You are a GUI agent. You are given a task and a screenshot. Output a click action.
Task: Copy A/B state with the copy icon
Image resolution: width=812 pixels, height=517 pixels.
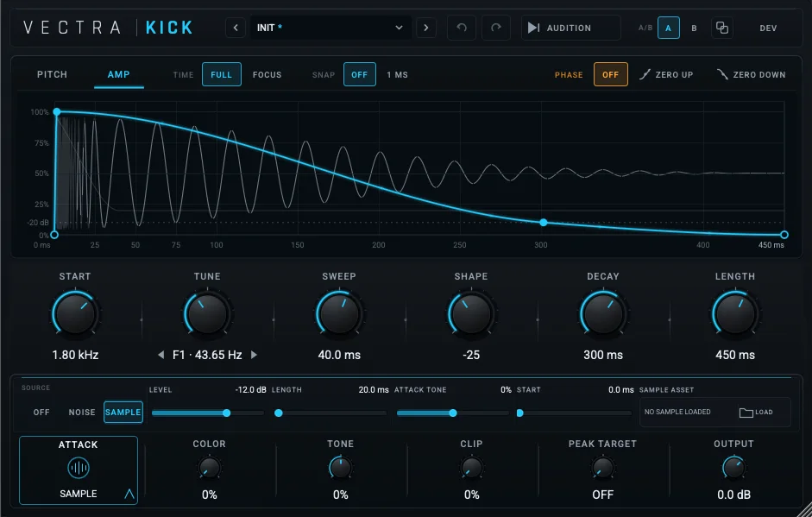pos(722,28)
